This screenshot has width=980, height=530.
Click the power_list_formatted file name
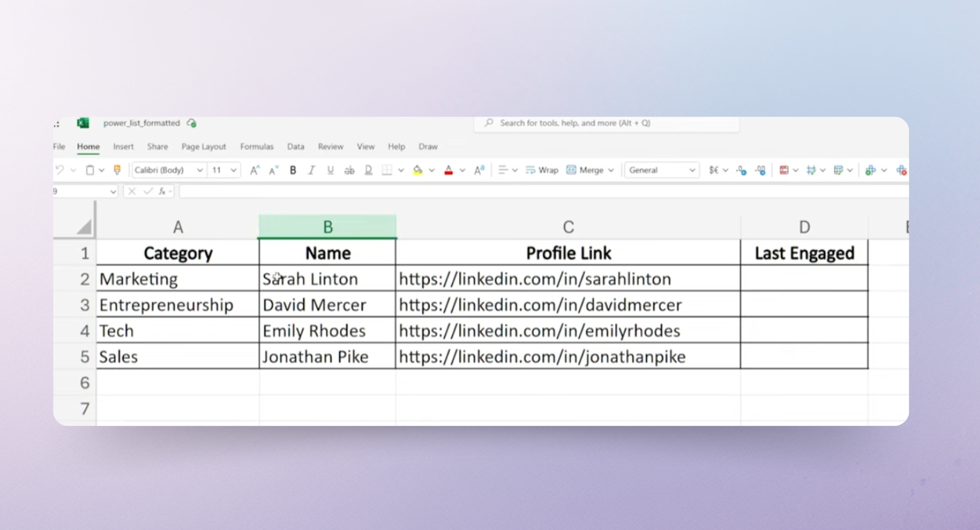pyautogui.click(x=141, y=123)
